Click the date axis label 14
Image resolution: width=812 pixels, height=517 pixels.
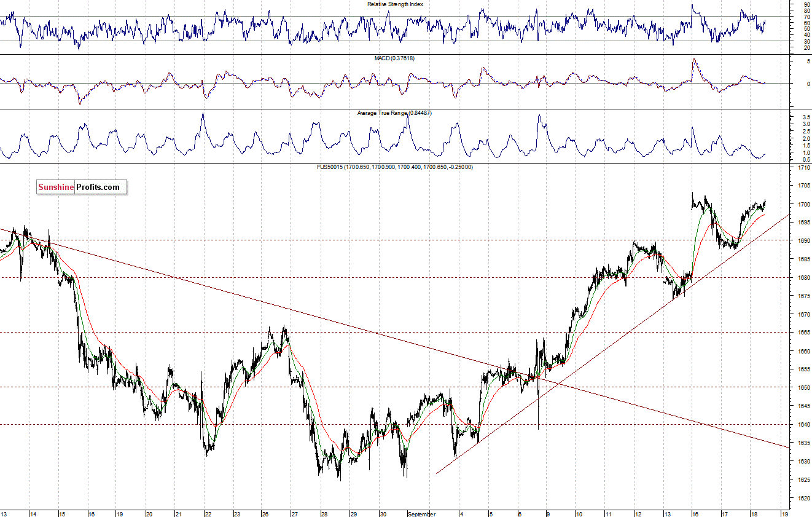click(33, 513)
